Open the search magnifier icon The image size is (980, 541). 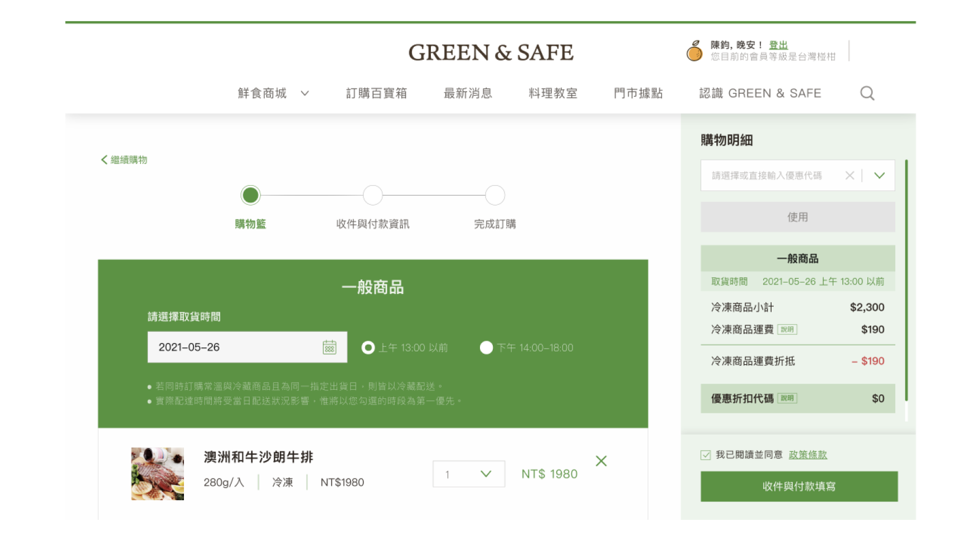tap(867, 93)
